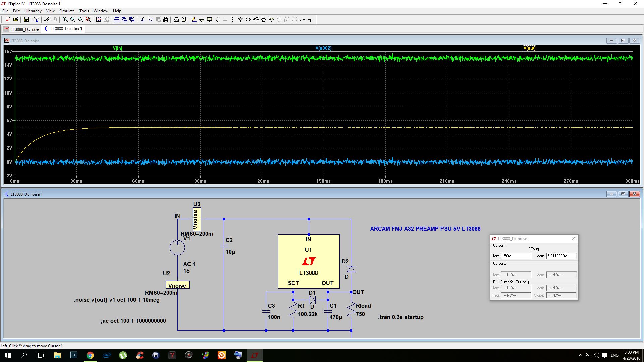Select the Component (gate) placement tool
This screenshot has width=644, height=362.
[248, 20]
